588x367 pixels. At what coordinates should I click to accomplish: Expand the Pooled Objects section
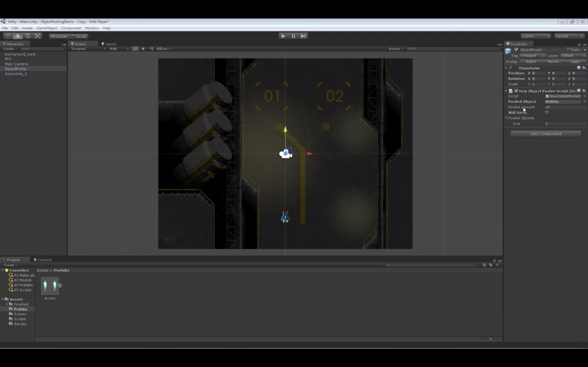(507, 118)
